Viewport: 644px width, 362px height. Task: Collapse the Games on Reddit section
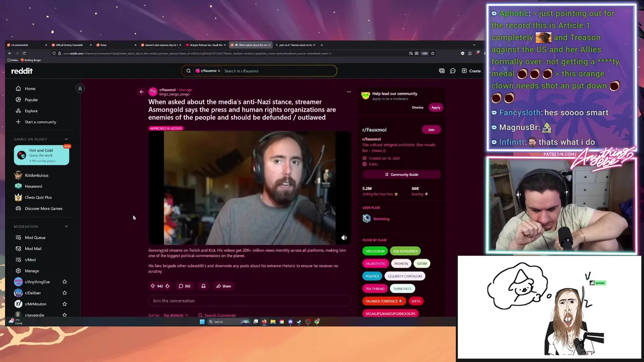(x=66, y=139)
